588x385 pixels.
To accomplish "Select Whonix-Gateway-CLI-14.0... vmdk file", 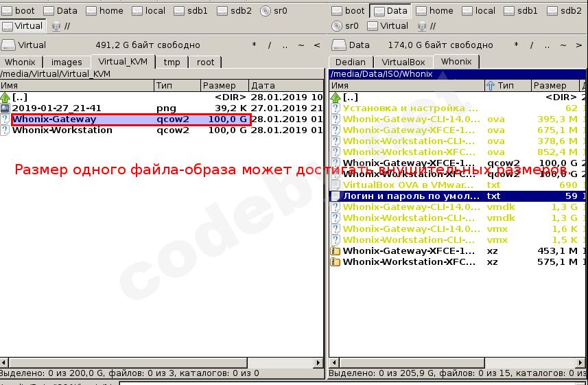I will point(458,207).
